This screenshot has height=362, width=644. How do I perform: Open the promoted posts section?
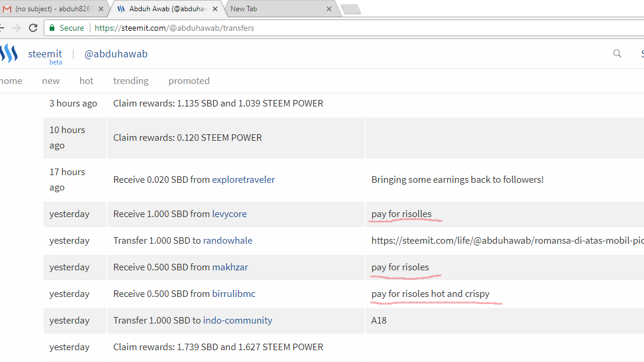(188, 80)
